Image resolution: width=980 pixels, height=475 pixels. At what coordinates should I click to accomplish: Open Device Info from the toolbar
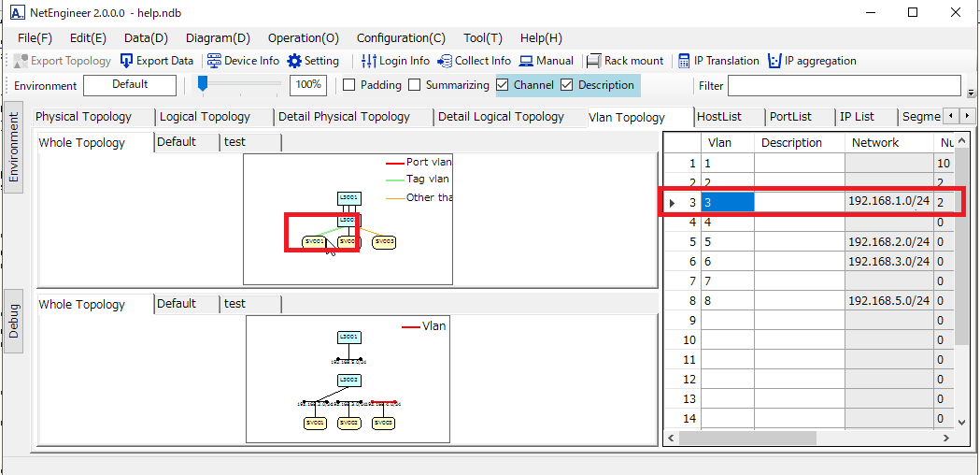point(214,61)
